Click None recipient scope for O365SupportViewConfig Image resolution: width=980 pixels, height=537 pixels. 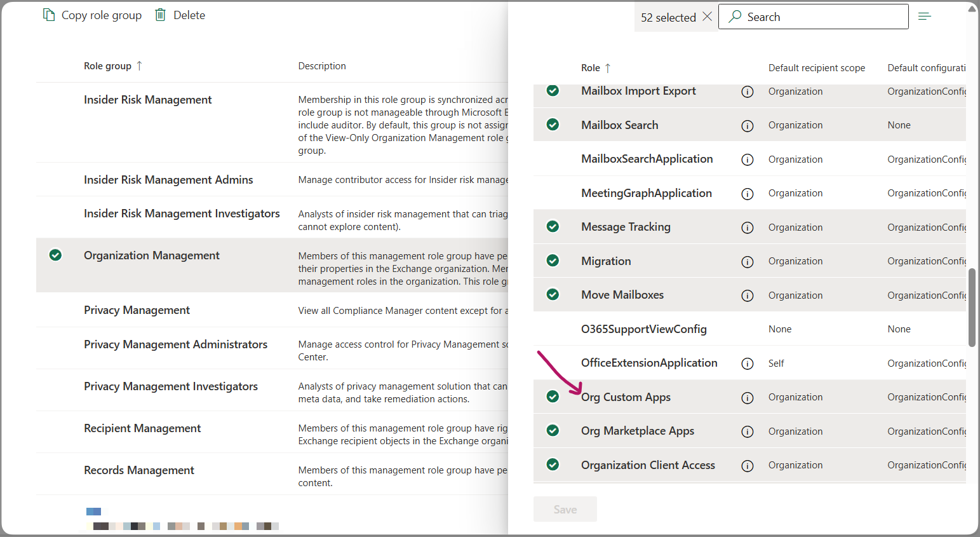(x=780, y=329)
